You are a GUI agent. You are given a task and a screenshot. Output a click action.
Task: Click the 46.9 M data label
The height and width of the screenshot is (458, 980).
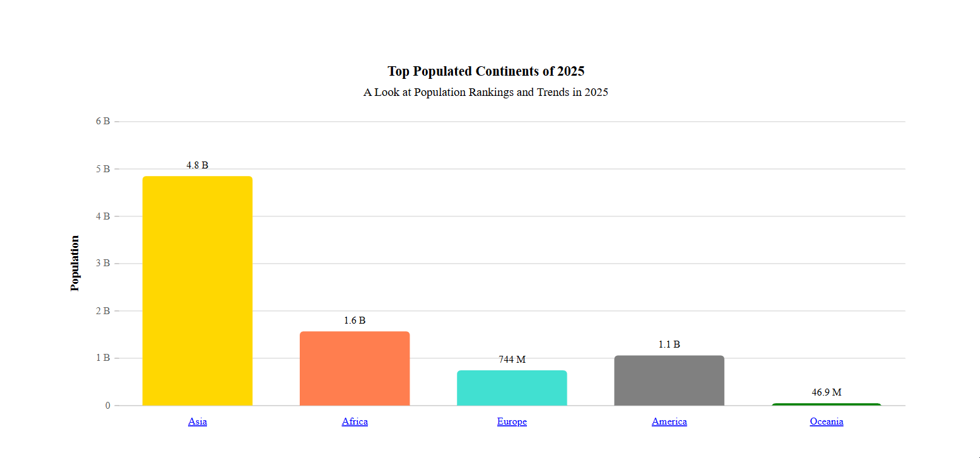(x=826, y=392)
